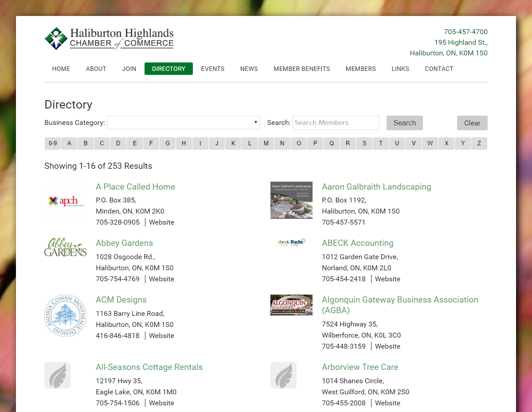Open the All-Seasons Cottage Rentals listing title
The image size is (532, 412).
149,367
